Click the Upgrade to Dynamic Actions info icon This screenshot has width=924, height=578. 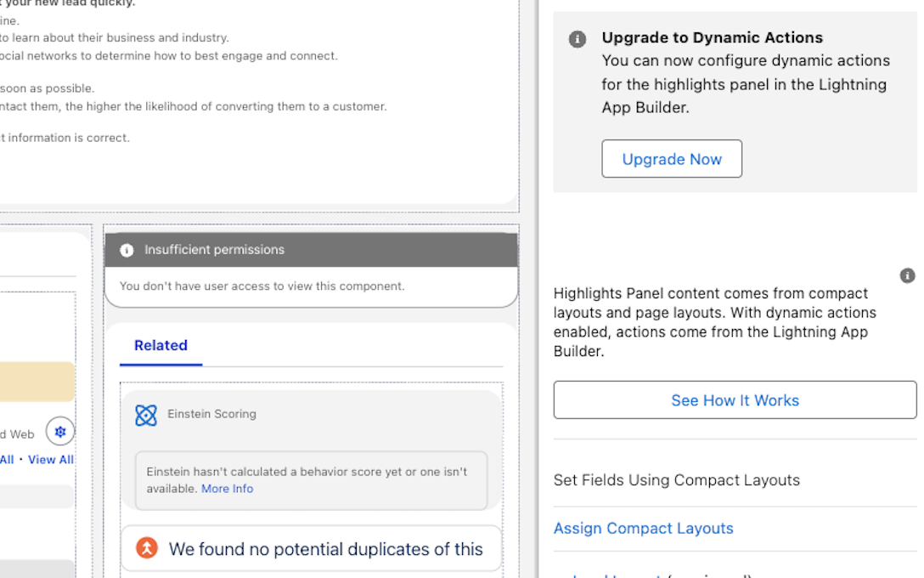577,39
